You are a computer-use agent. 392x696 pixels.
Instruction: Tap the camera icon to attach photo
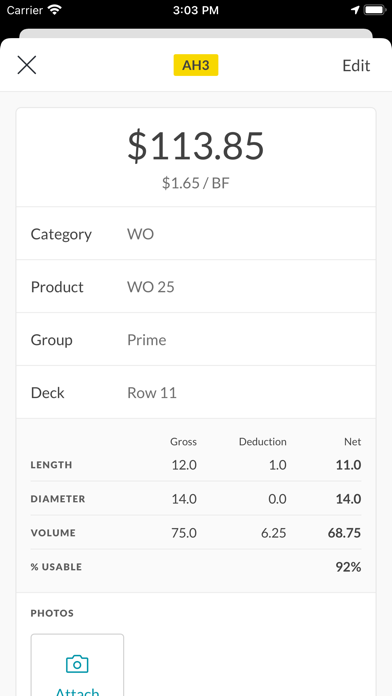pyautogui.click(x=77, y=664)
